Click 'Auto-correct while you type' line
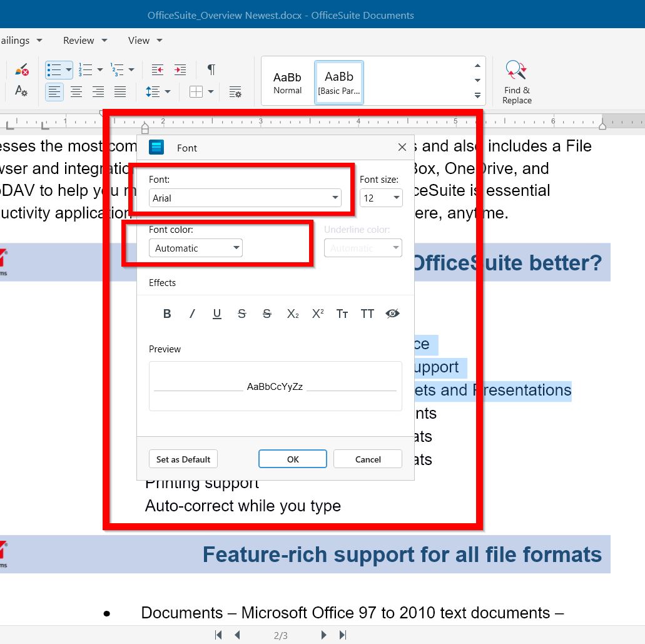Viewport: 645px width, 644px height. (243, 506)
